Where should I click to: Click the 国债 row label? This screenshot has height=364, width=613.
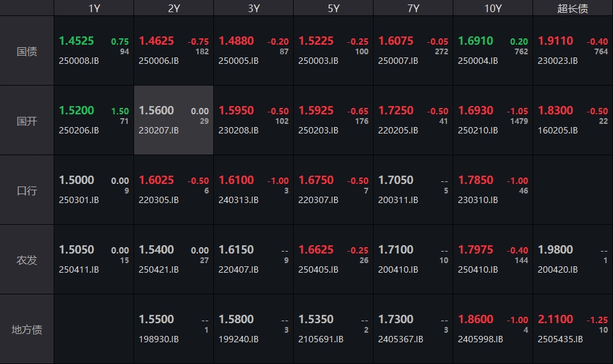coord(27,51)
